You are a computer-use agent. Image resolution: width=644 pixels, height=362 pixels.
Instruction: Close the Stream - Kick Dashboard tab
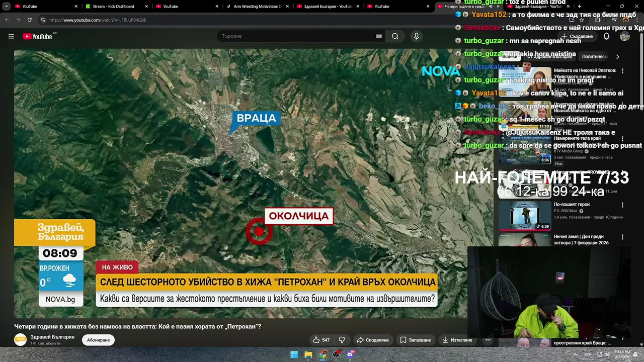pyautogui.click(x=146, y=7)
